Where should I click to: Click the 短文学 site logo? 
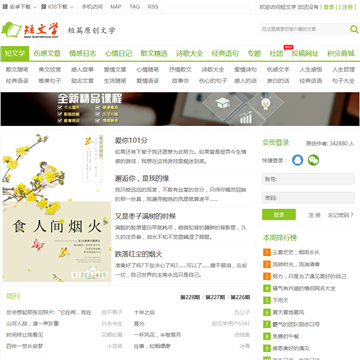[31, 30]
